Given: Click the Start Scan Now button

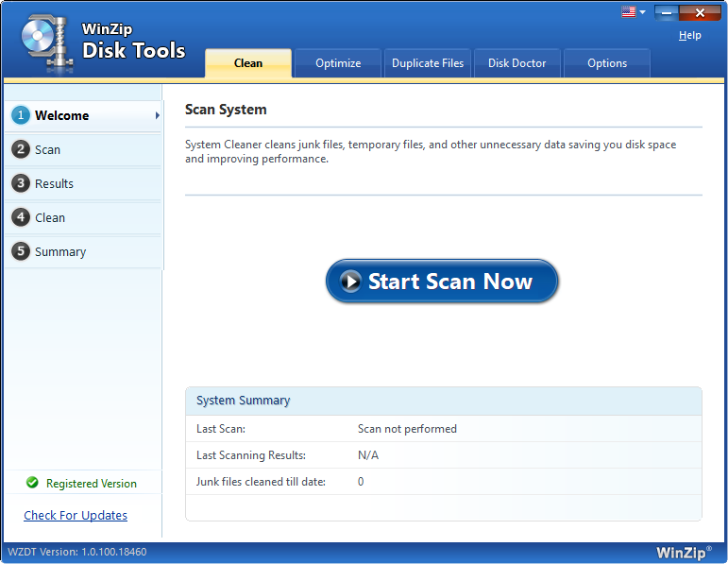Looking at the screenshot, I should coord(442,282).
